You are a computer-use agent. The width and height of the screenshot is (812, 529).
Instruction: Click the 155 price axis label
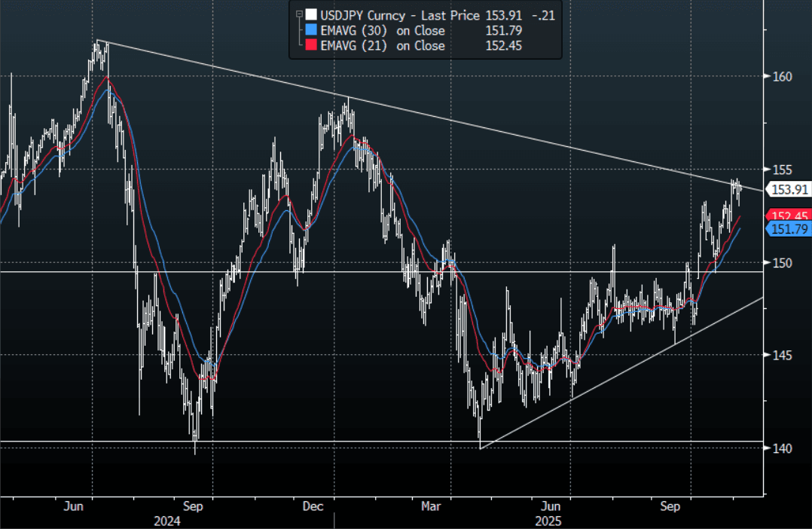click(x=783, y=170)
